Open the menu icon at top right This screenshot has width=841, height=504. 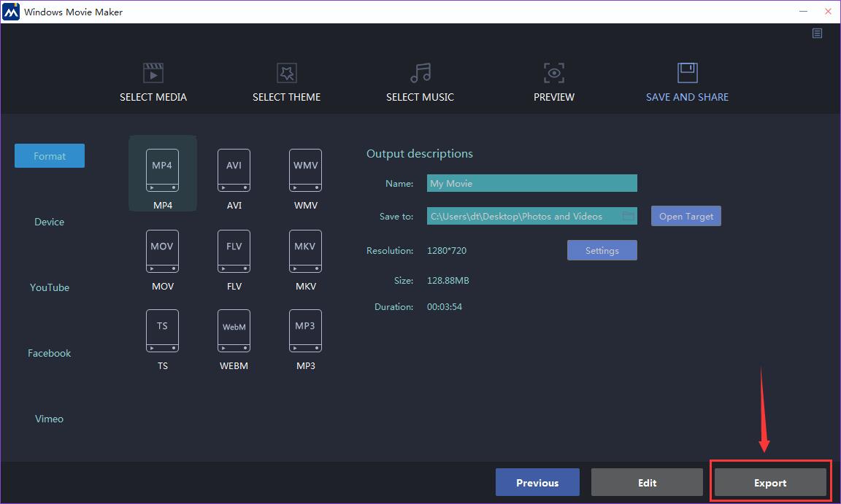tap(817, 34)
